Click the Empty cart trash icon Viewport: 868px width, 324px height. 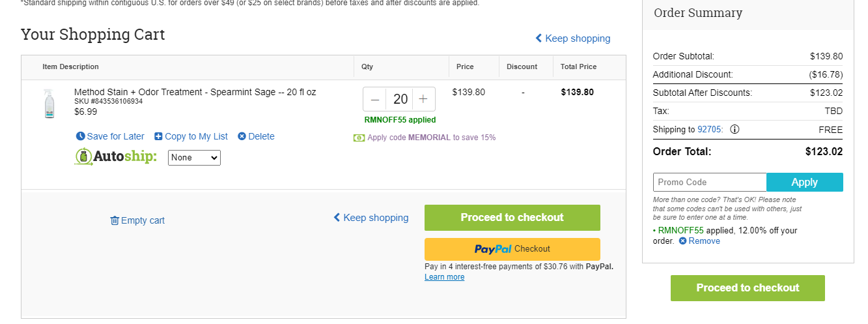tap(115, 220)
